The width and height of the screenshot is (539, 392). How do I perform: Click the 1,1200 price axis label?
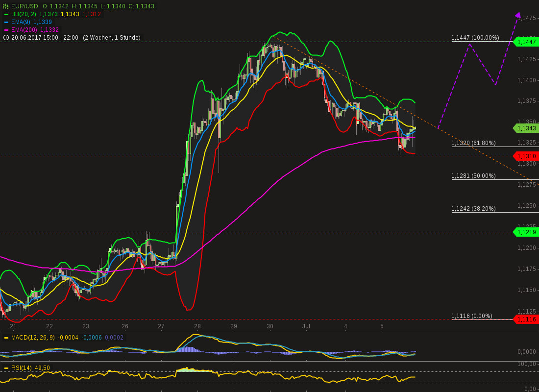527,247
